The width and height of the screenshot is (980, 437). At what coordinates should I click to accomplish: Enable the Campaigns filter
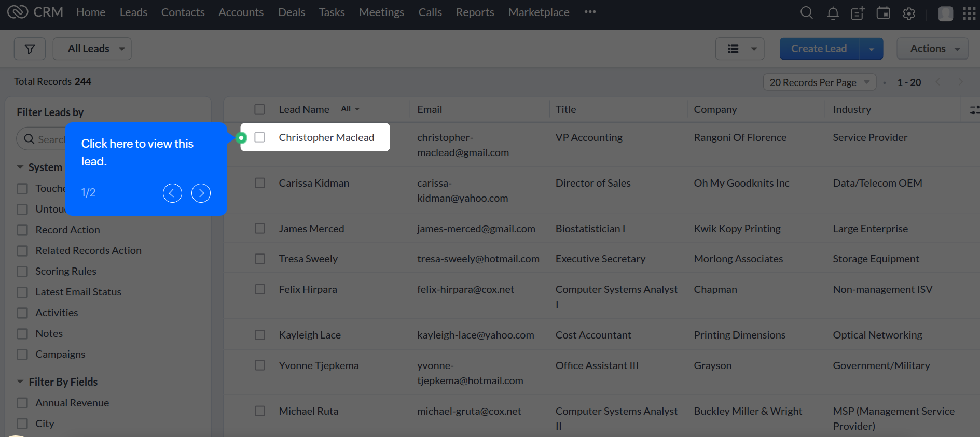click(x=22, y=355)
